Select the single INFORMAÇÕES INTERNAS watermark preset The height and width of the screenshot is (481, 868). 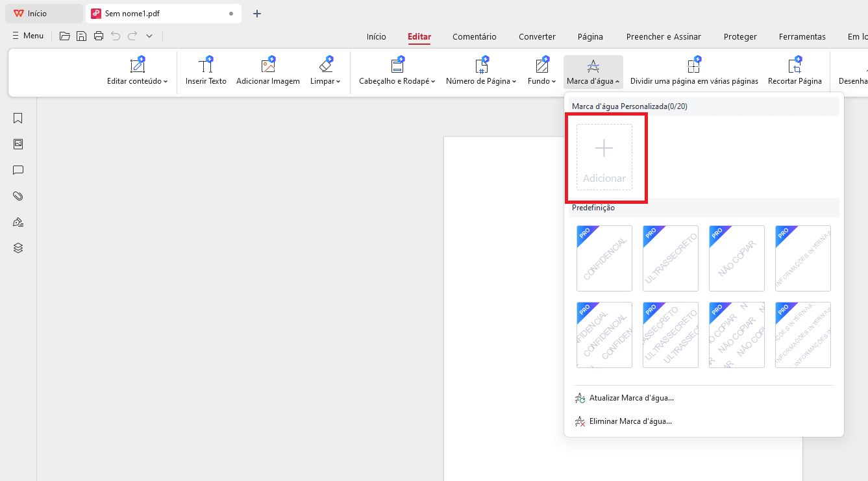click(803, 258)
